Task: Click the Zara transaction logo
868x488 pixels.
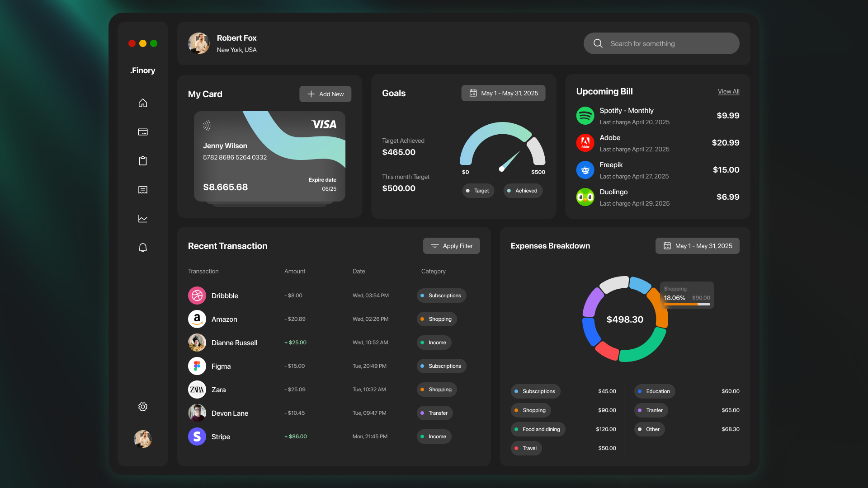Action: 197,389
